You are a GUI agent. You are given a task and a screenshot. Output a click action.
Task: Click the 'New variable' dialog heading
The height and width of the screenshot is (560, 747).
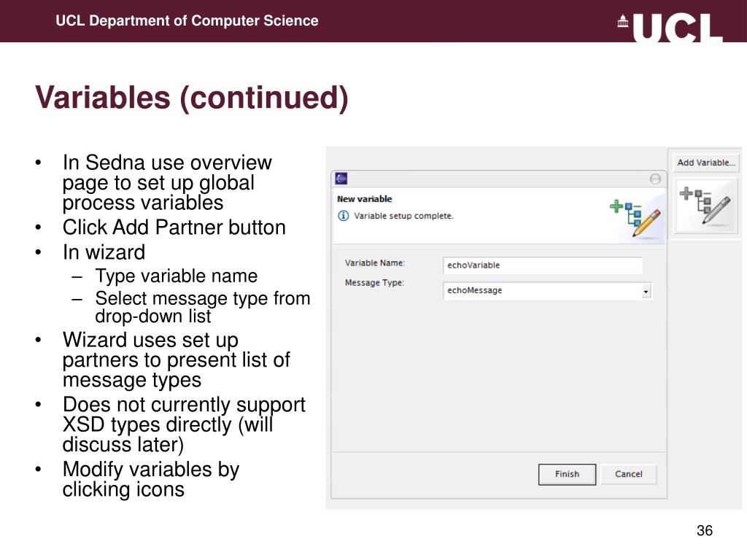point(365,199)
